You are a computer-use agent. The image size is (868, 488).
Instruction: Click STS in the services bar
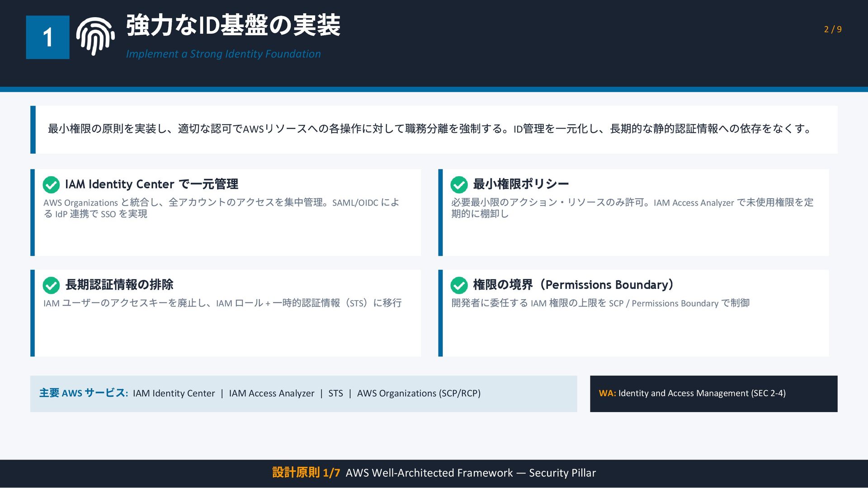pyautogui.click(x=335, y=393)
